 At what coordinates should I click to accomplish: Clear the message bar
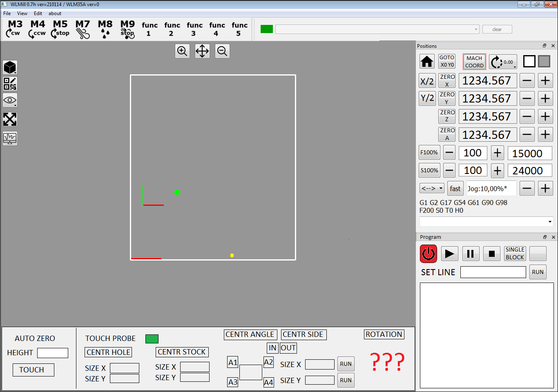pyautogui.click(x=497, y=29)
